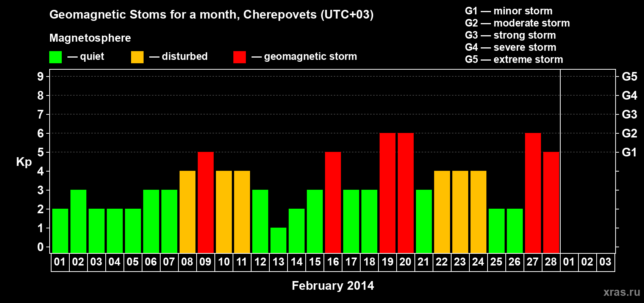The image size is (644, 303).
Task: Click the 'G1 — minor storm' legend line
Action: pos(509,11)
